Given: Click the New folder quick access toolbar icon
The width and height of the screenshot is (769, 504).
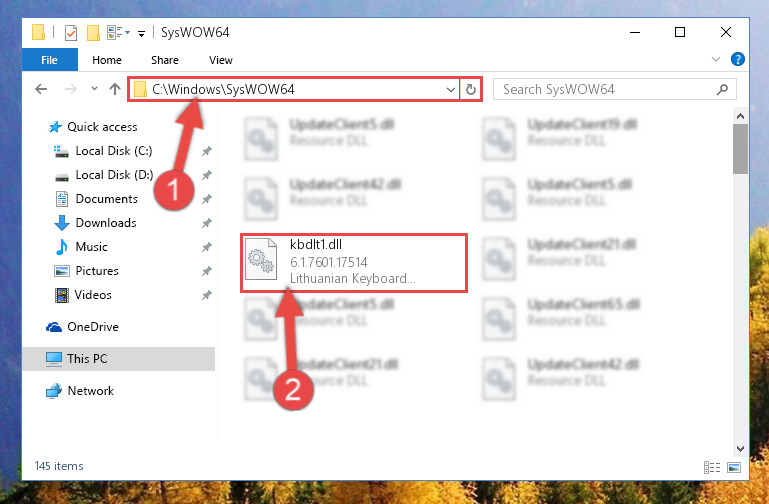Looking at the screenshot, I should pyautogui.click(x=93, y=33).
